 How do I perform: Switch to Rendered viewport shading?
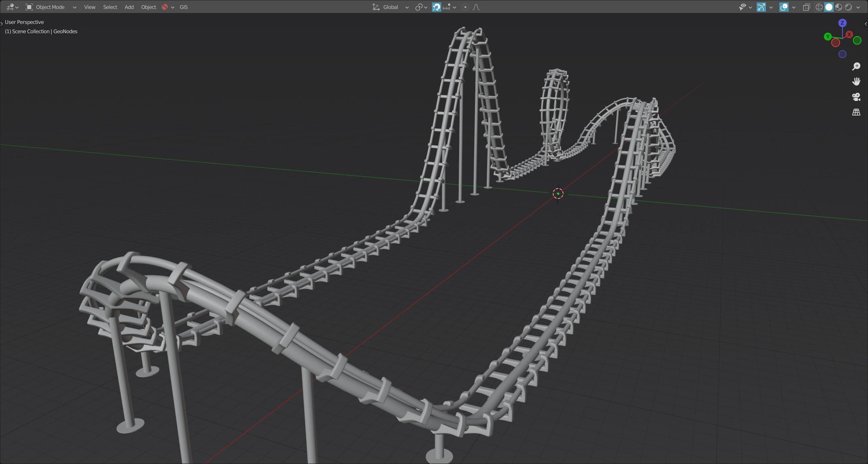pyautogui.click(x=848, y=7)
